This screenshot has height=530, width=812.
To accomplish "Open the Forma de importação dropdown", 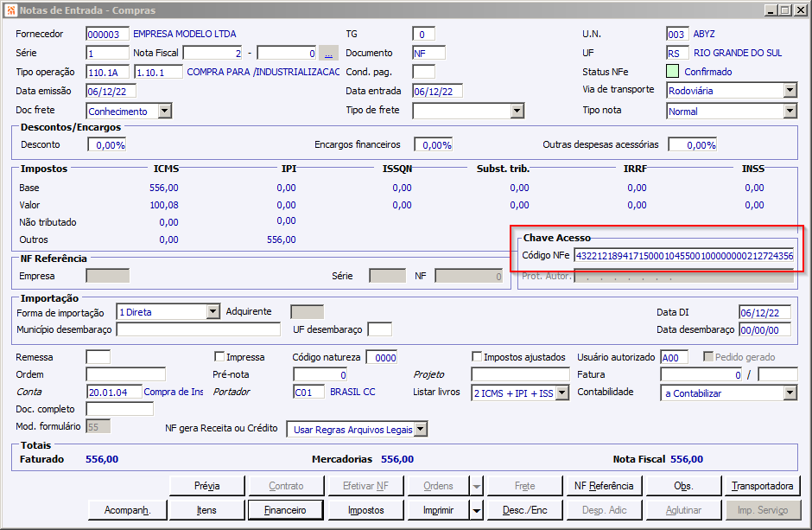I will click(213, 312).
